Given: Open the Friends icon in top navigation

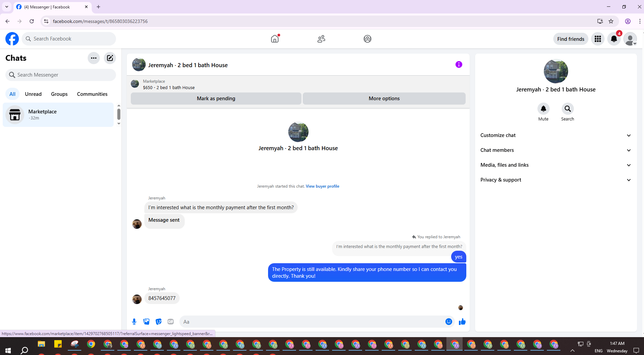Looking at the screenshot, I should pyautogui.click(x=321, y=39).
